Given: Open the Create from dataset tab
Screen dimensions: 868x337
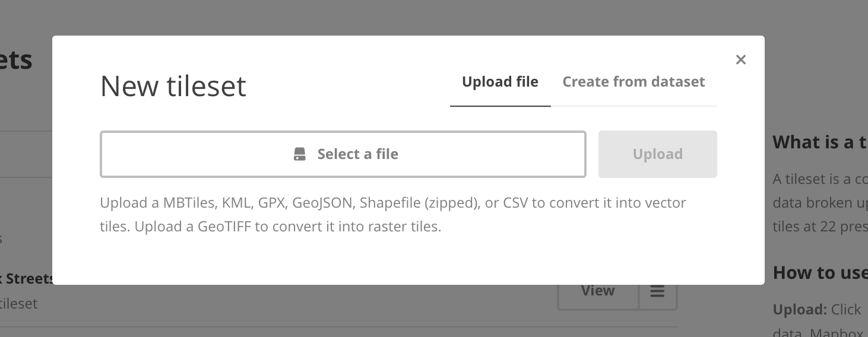Looking at the screenshot, I should pos(633,82).
